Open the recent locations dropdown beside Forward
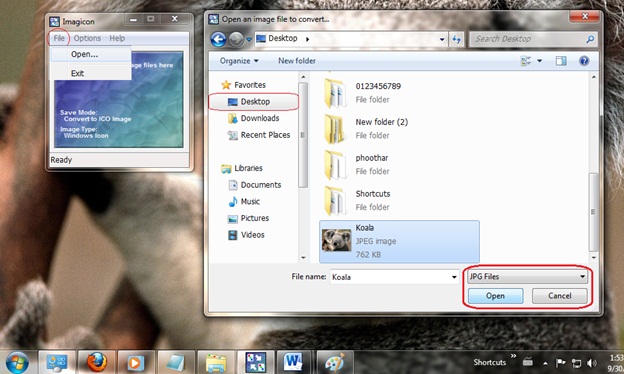 (x=249, y=39)
